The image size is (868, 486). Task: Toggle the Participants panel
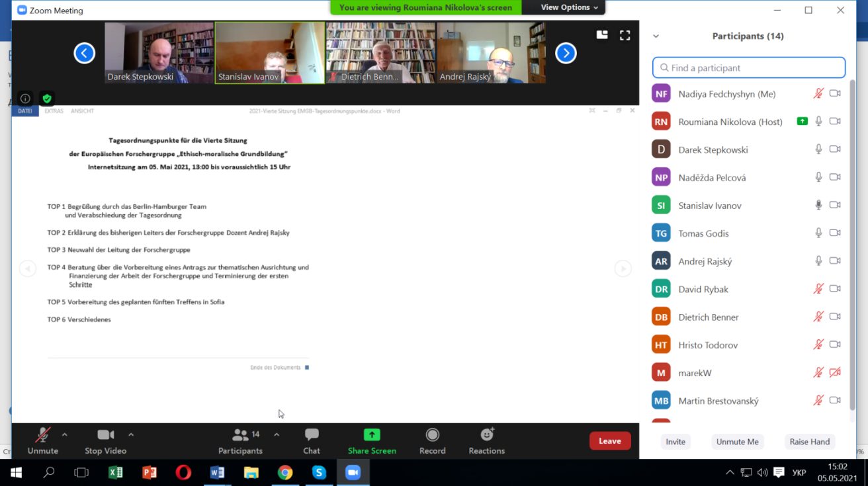click(x=240, y=440)
